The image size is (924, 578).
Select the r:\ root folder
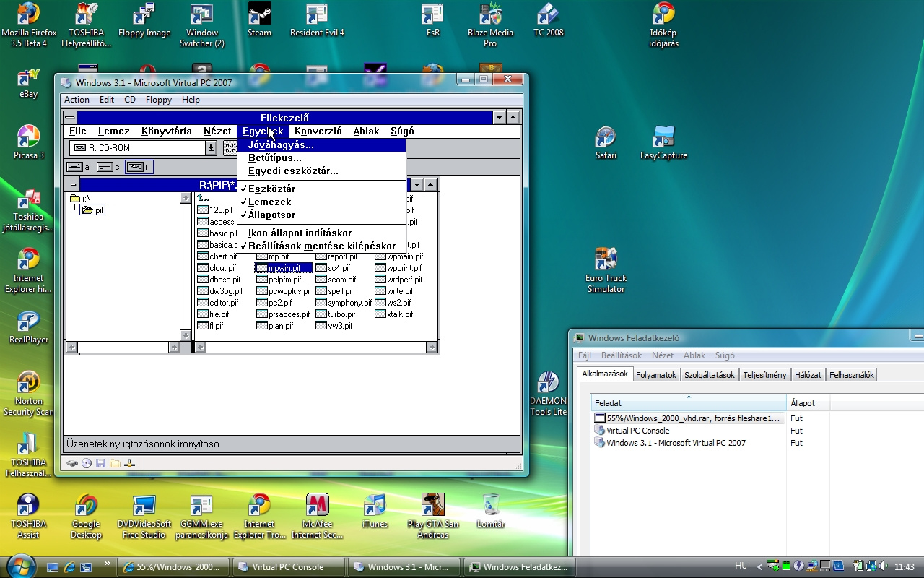coord(80,199)
